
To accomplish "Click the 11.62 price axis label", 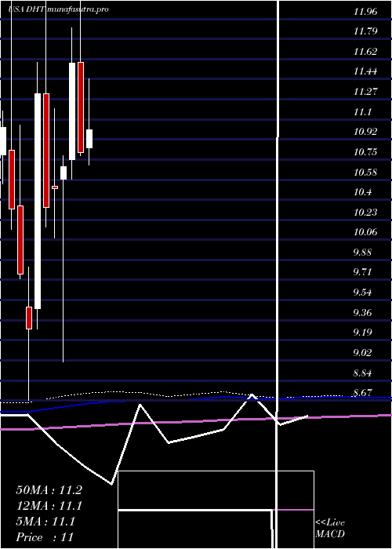I will [365, 52].
